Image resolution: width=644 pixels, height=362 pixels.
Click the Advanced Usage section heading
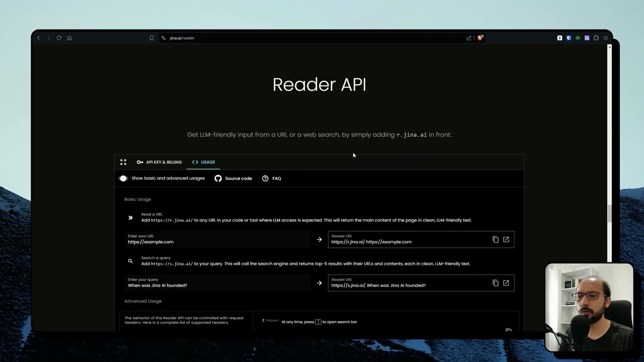point(143,301)
